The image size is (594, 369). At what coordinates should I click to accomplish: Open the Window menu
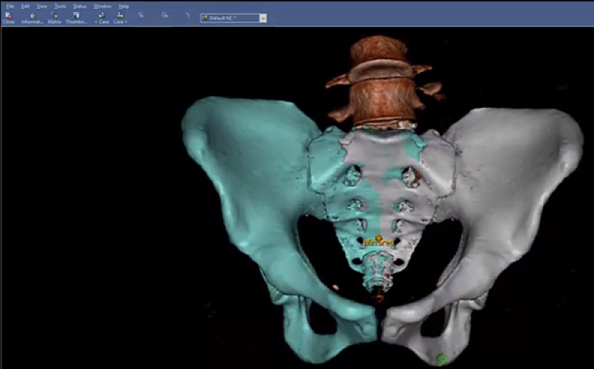(x=102, y=6)
